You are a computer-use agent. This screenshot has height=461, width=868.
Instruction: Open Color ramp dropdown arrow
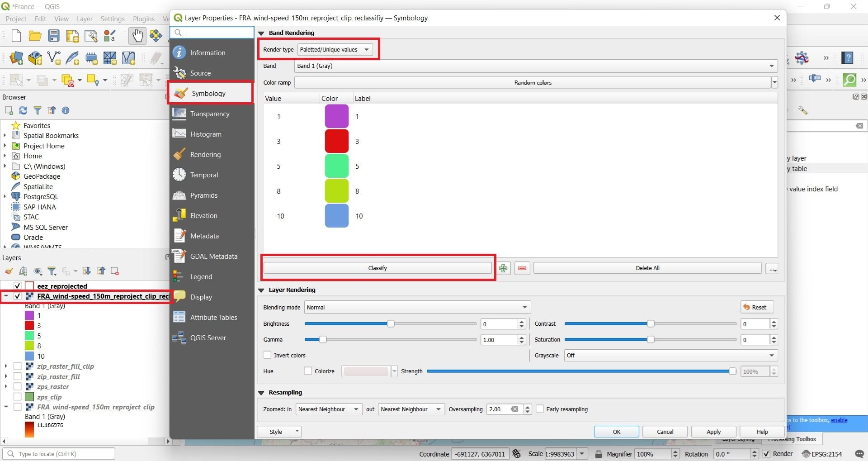point(774,82)
